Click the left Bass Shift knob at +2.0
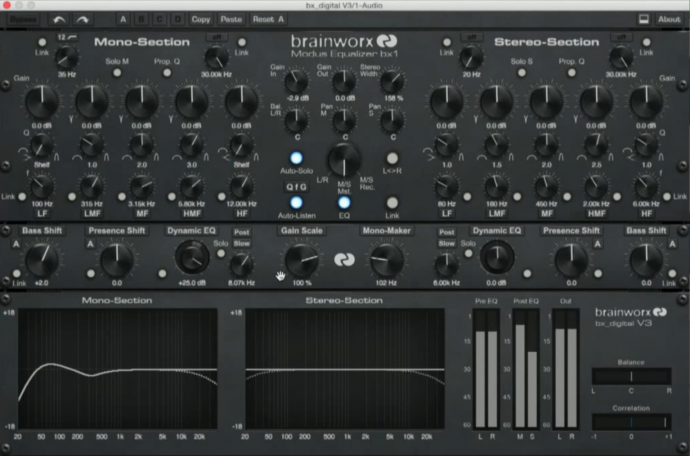690x456 pixels. [x=42, y=260]
